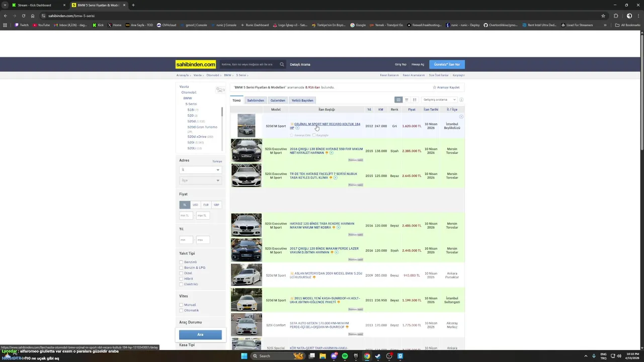Open the Gelişmiş sıralama sorting dropdown
This screenshot has width=644, height=362.
tap(439, 100)
